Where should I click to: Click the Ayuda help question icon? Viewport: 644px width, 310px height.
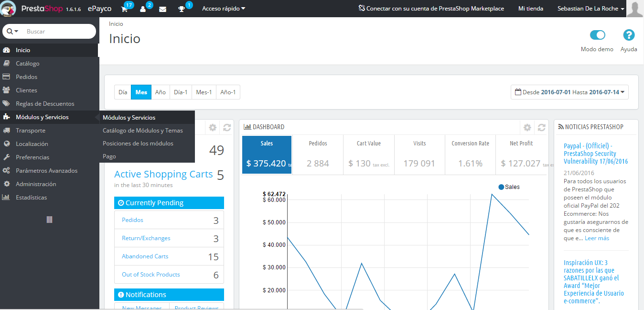(629, 35)
